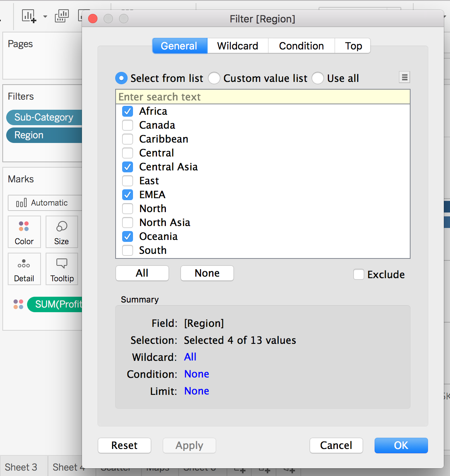Viewport: 450px width, 476px height.
Task: Enable the Exclude checkbox
Action: click(x=359, y=274)
